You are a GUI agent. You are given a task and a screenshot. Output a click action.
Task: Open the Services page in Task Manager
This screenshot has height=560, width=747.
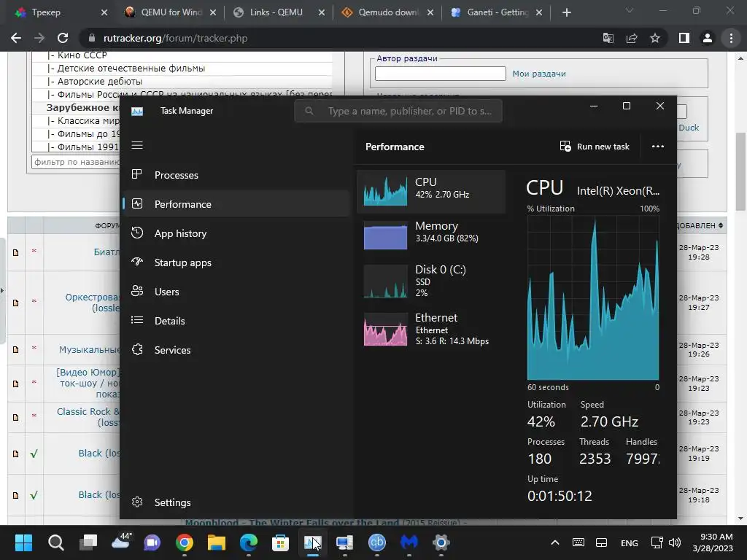(236, 350)
